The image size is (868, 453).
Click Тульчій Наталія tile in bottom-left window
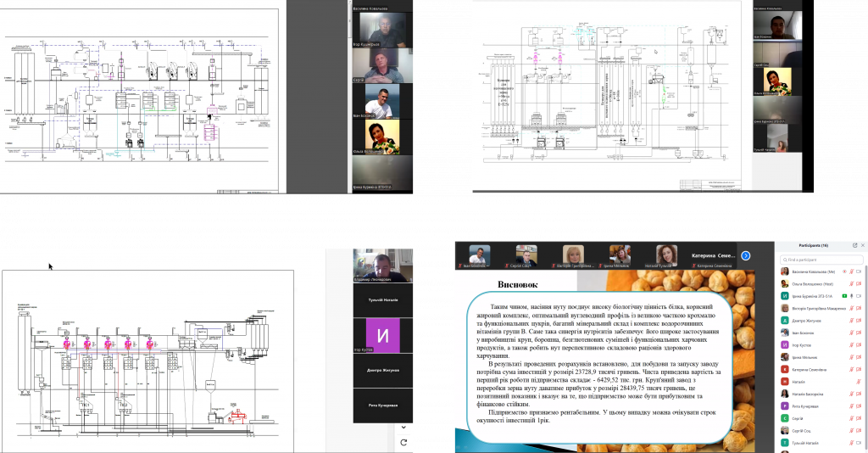click(x=383, y=300)
